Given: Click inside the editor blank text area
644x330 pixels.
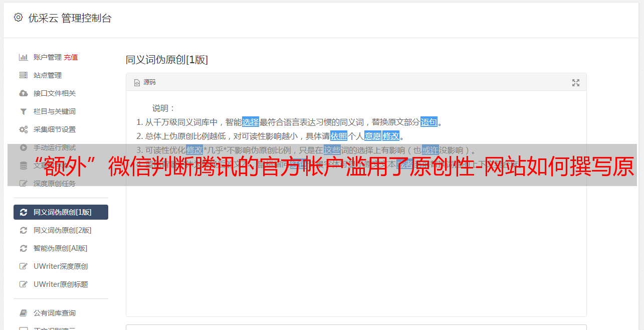Looking at the screenshot, I should click(x=356, y=251).
